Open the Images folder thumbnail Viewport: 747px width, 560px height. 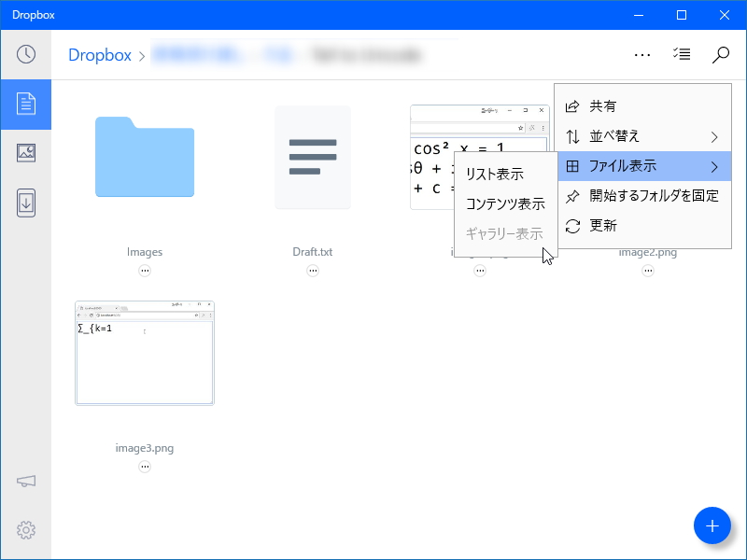click(x=145, y=158)
